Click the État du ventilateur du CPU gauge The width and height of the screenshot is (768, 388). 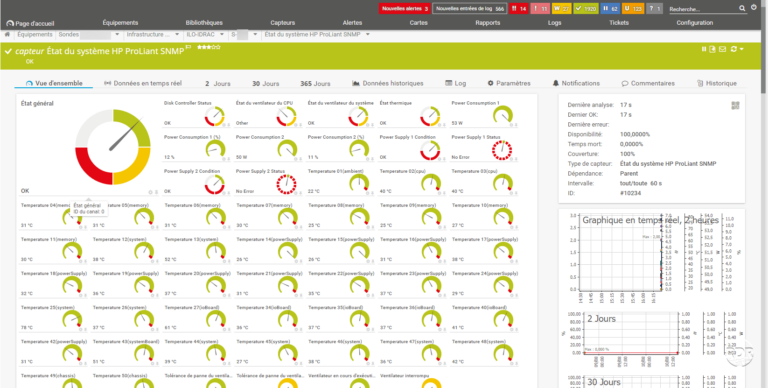point(287,117)
